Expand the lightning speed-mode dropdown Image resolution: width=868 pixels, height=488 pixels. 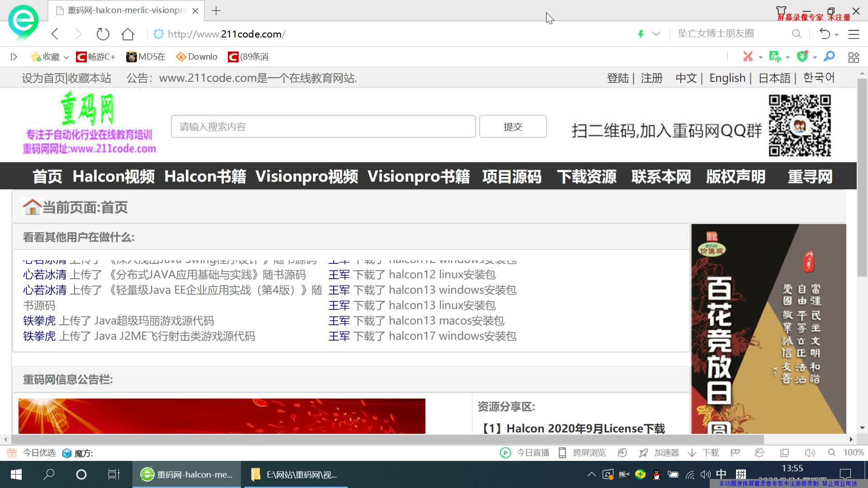click(x=656, y=33)
